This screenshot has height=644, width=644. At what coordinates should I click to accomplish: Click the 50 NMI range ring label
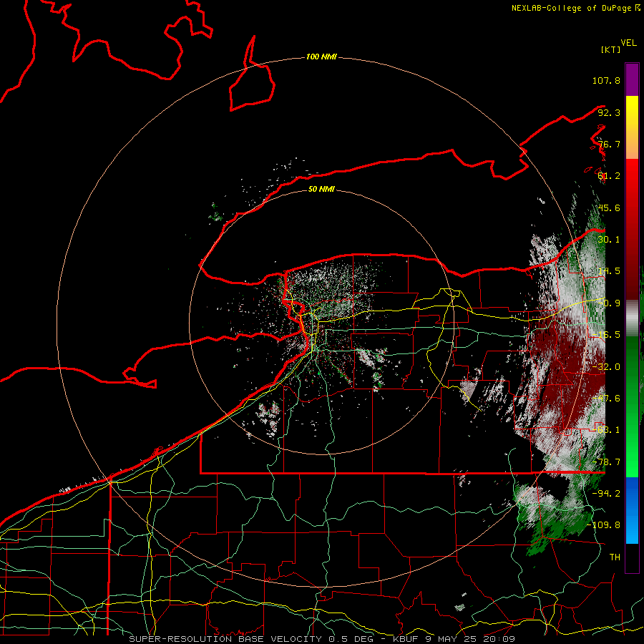click(321, 189)
